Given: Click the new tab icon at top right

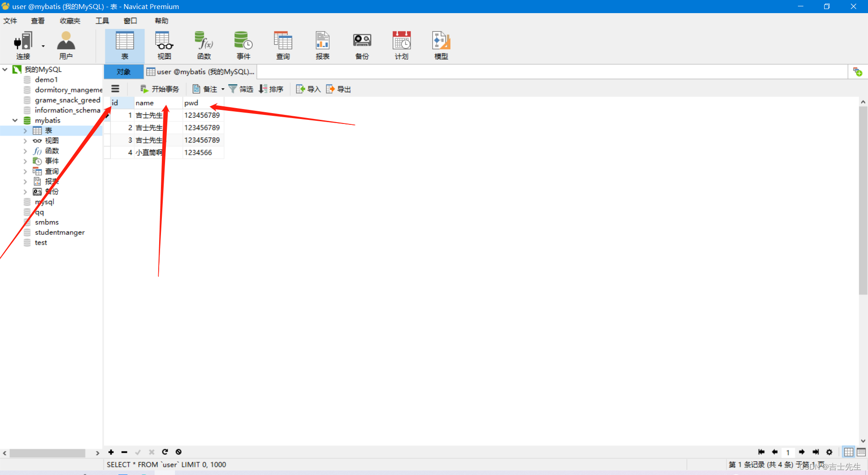Looking at the screenshot, I should [x=858, y=72].
